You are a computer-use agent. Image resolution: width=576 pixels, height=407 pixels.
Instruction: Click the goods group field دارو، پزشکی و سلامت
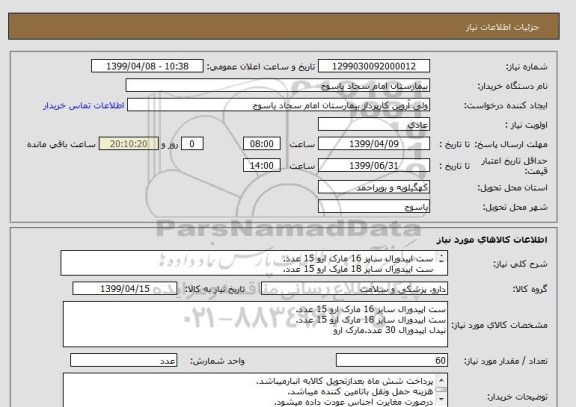tap(354, 289)
